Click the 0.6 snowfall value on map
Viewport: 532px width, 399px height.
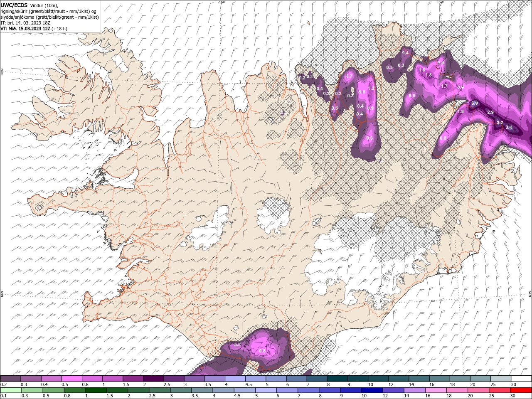412,96
